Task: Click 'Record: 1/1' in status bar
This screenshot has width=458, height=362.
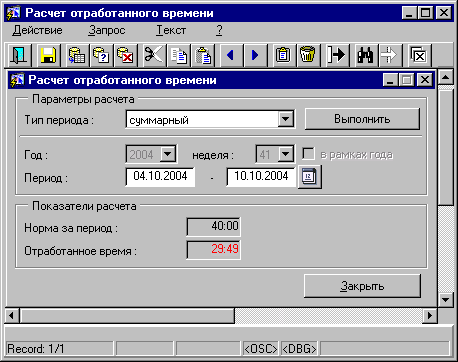Action: [x=36, y=349]
